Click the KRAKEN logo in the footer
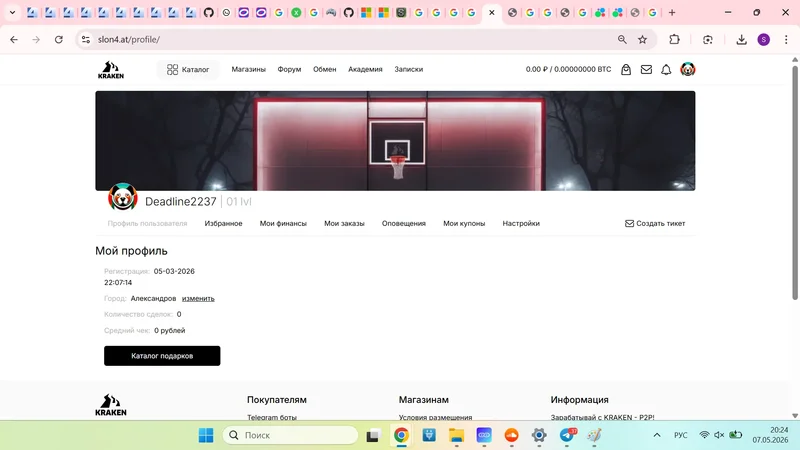 (111, 405)
